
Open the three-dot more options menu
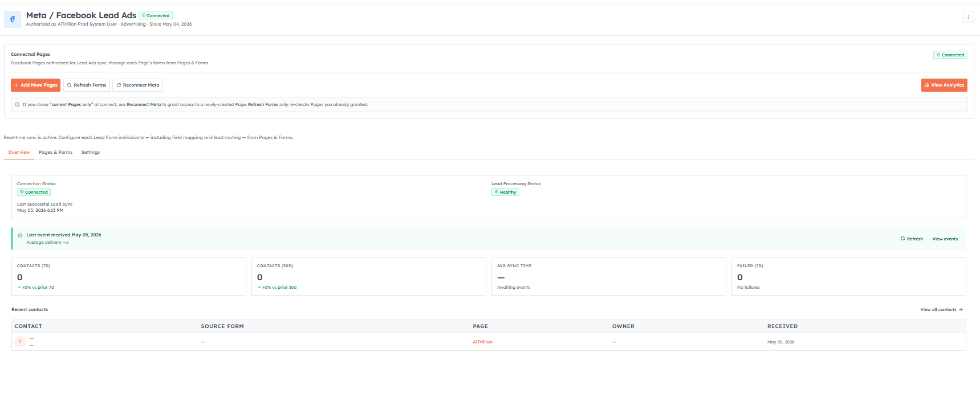(x=968, y=17)
